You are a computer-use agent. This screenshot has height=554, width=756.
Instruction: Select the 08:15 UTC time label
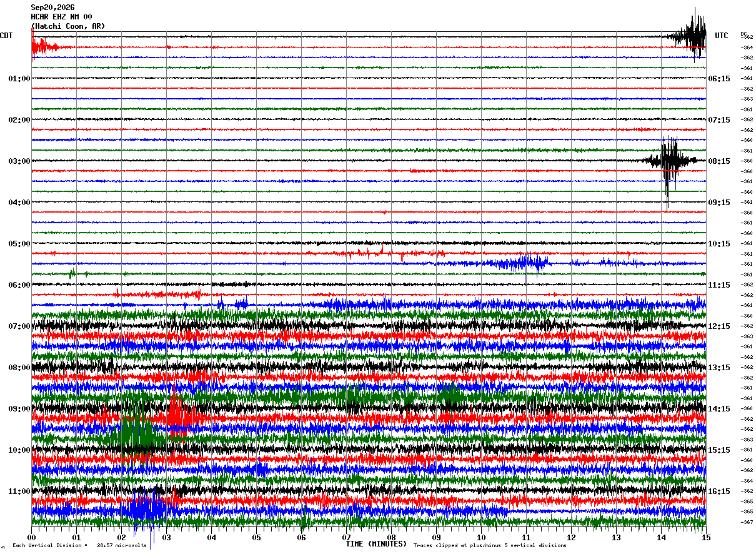(x=719, y=161)
